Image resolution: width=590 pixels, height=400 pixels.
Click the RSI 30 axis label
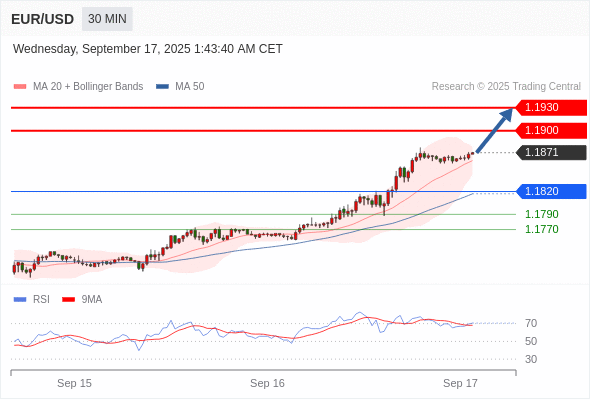[x=531, y=359]
